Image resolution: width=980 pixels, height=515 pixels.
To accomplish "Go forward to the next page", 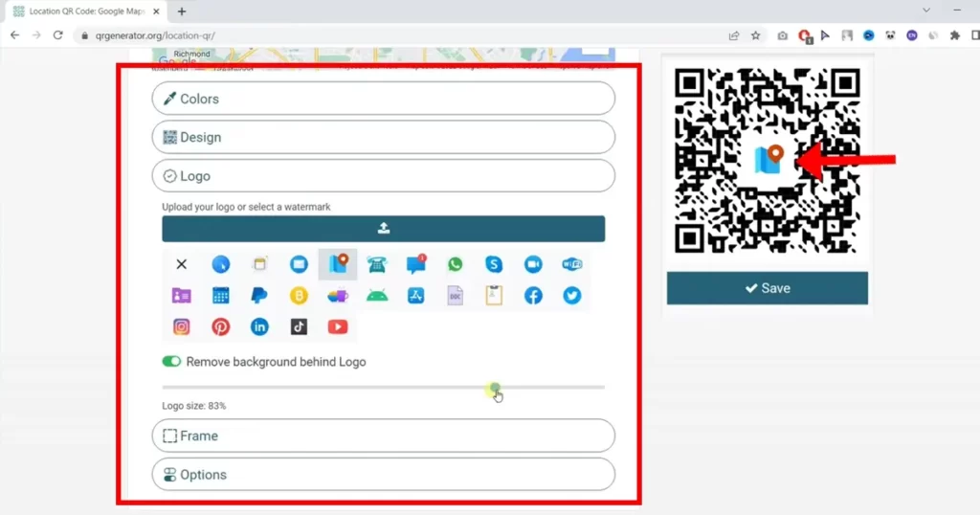I will [x=36, y=35].
